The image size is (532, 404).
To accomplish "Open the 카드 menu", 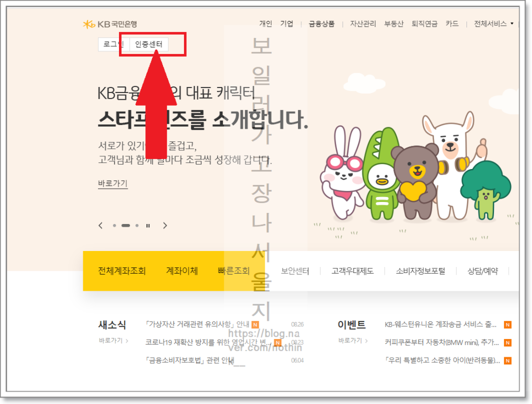I will pos(452,24).
